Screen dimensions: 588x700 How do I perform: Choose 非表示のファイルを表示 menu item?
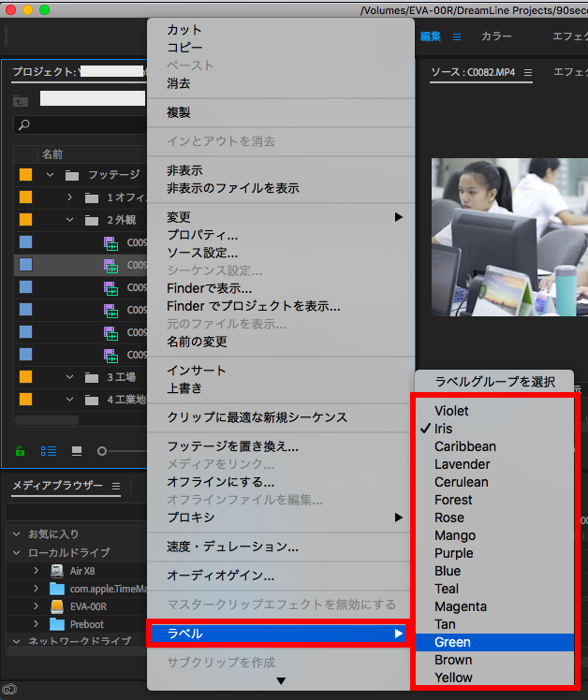tap(281, 188)
